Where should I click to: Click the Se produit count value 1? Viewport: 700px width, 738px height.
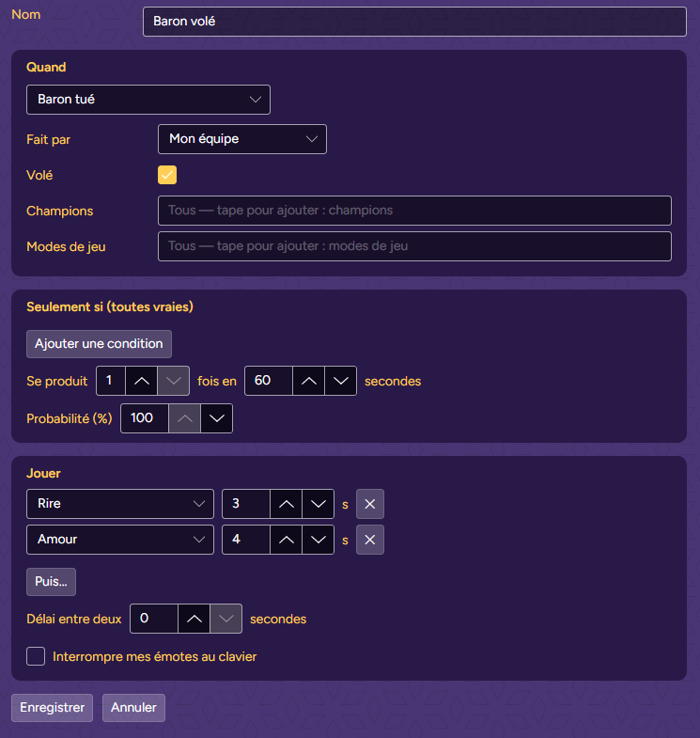(x=111, y=381)
